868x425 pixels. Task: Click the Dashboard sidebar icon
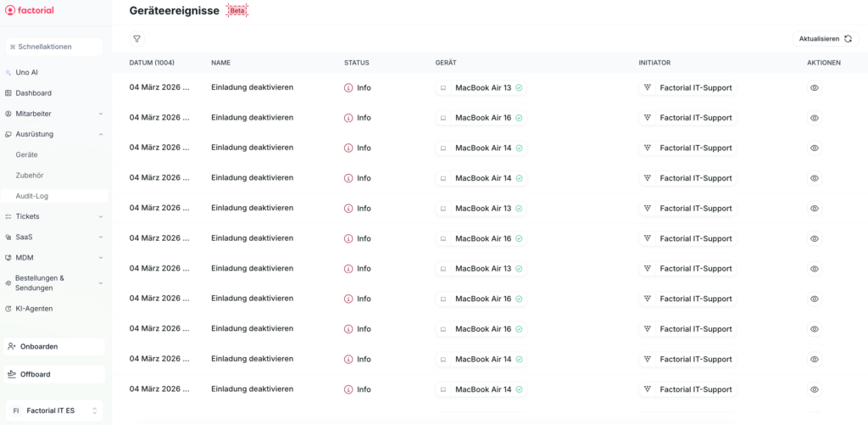pyautogui.click(x=8, y=93)
